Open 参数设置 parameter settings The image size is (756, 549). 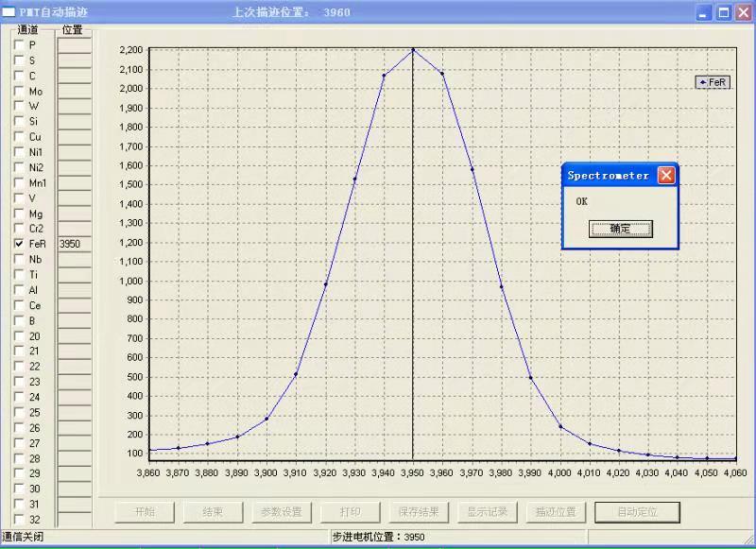pyautogui.click(x=281, y=512)
